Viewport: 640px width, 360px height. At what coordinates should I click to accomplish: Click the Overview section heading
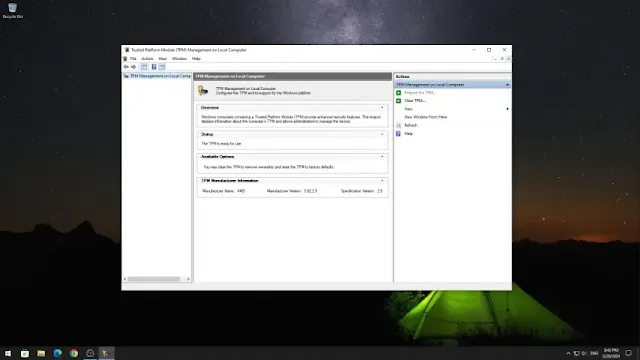tap(210, 108)
